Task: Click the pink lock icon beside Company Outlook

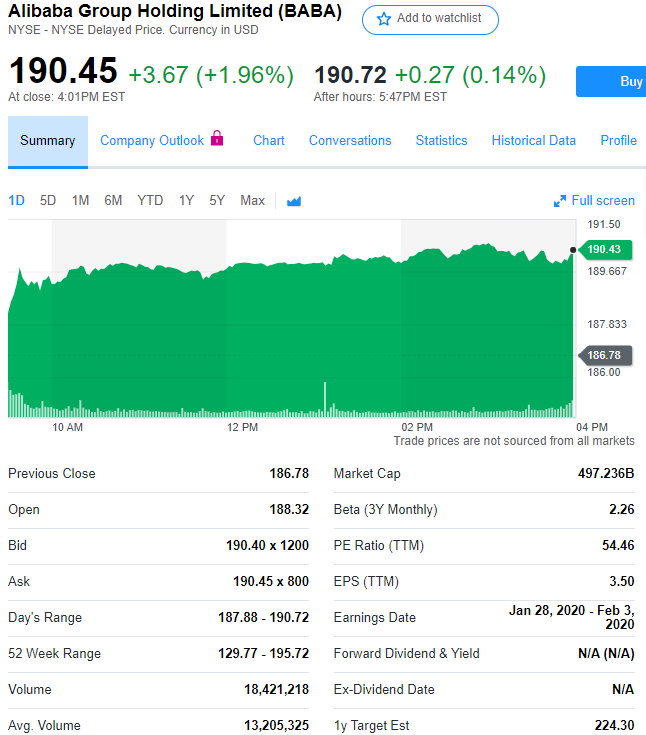Action: click(217, 138)
